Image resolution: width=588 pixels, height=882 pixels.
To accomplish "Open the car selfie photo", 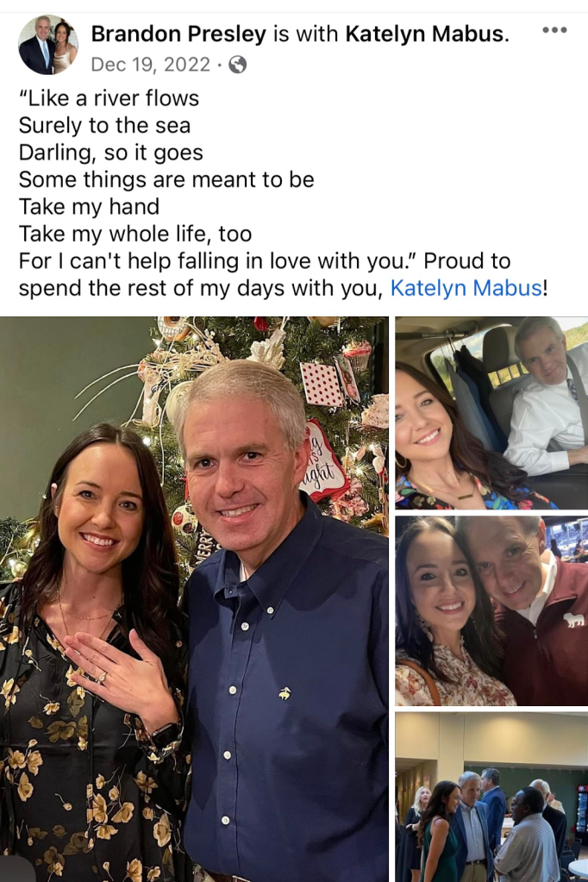I will click(x=491, y=413).
